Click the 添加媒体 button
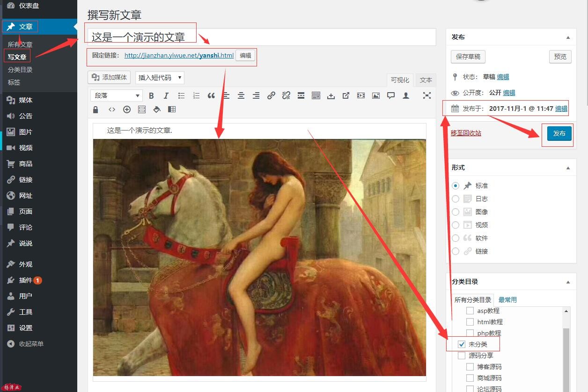Viewport: 588px width, 392px height. (109, 78)
